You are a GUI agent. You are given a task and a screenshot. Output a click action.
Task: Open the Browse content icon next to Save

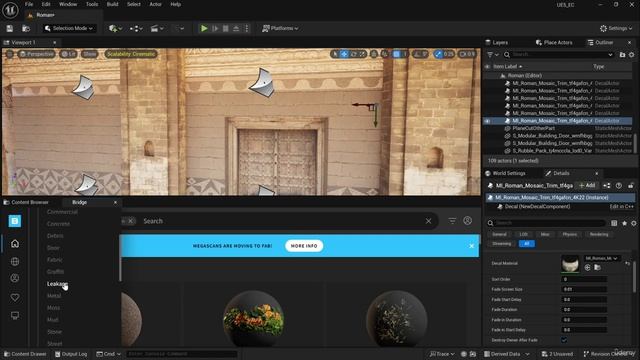click(26, 28)
